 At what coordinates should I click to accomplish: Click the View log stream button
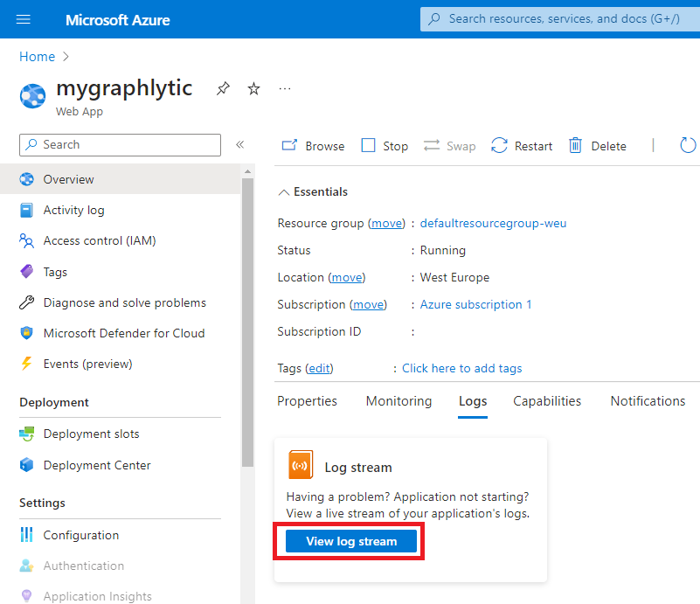click(x=351, y=541)
